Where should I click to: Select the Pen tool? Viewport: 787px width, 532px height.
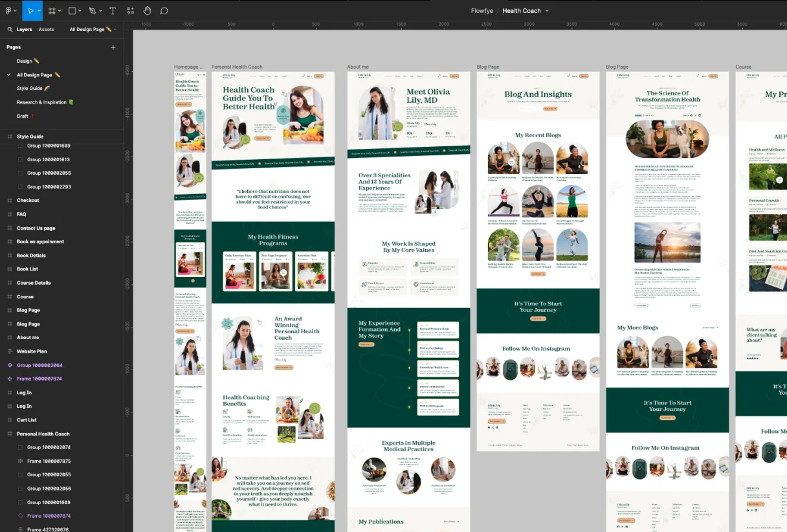pos(92,10)
